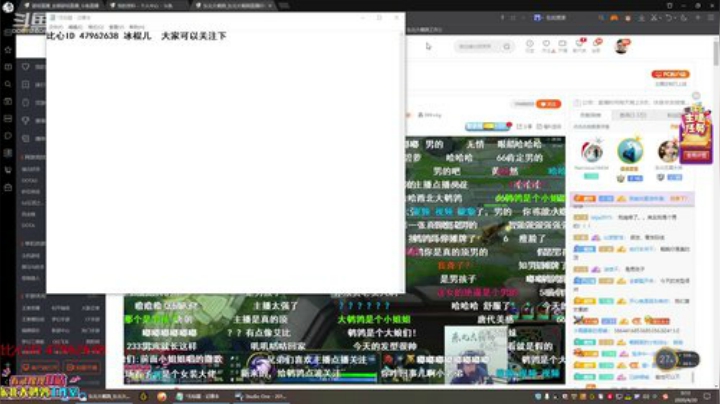
Task: Open the messages icon with red badge
Action: (579, 45)
